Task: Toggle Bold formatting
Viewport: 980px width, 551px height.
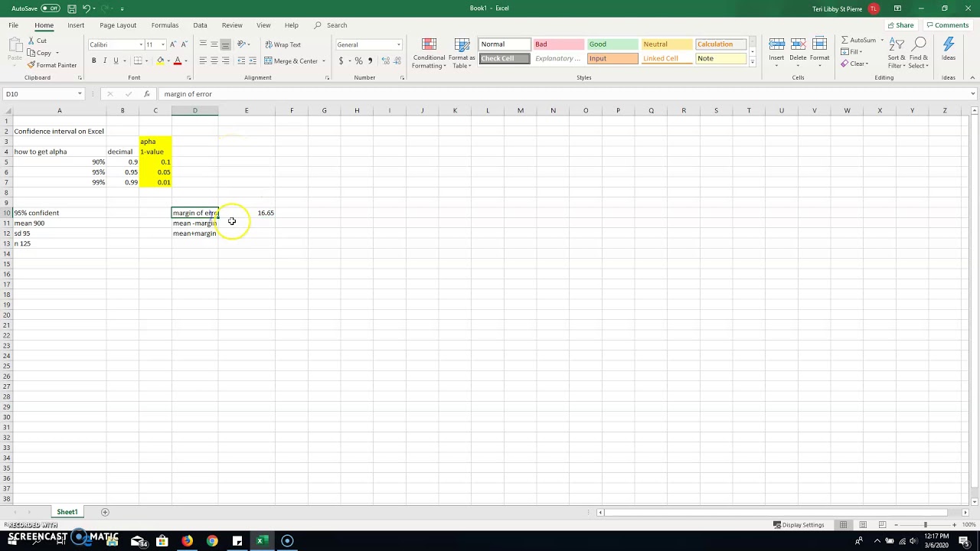Action: click(93, 60)
